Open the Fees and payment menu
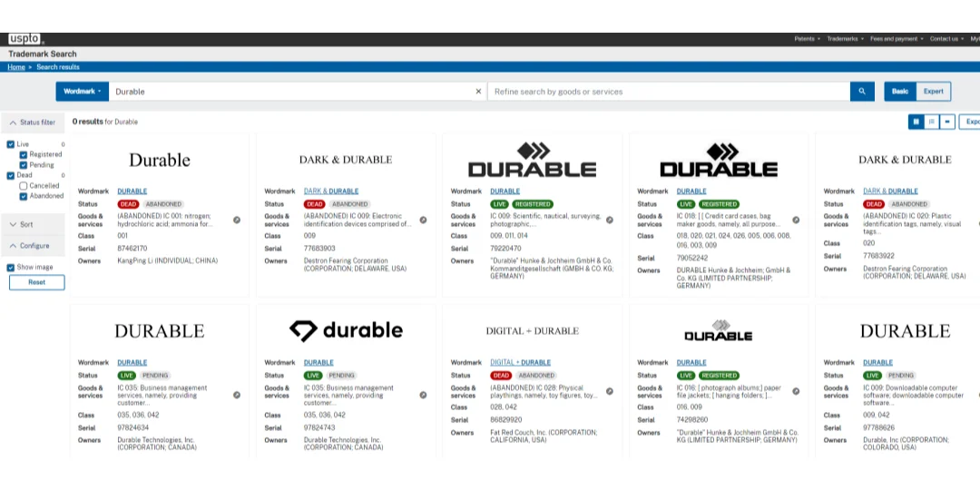Image resolution: width=980 pixels, height=490 pixels. (x=897, y=39)
